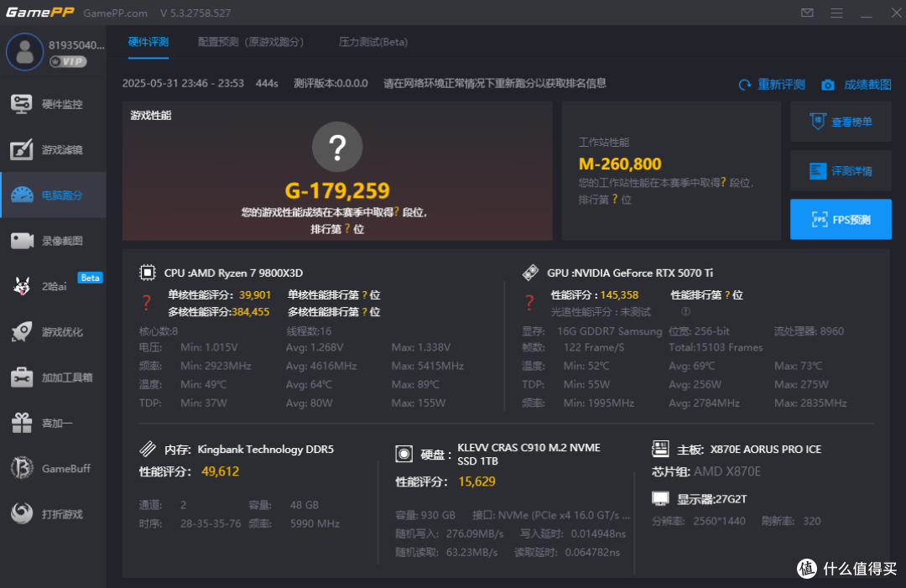Click the CPU single-core score 39,901
906x588 pixels.
click(x=255, y=294)
